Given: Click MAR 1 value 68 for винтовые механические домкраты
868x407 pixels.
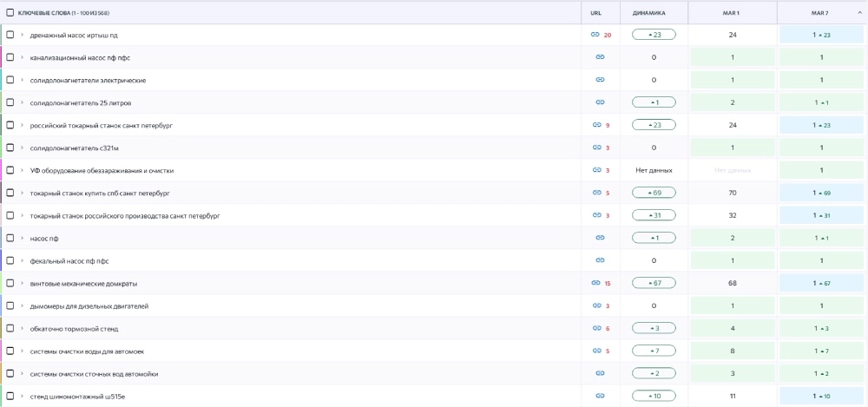Looking at the screenshot, I should point(733,283).
